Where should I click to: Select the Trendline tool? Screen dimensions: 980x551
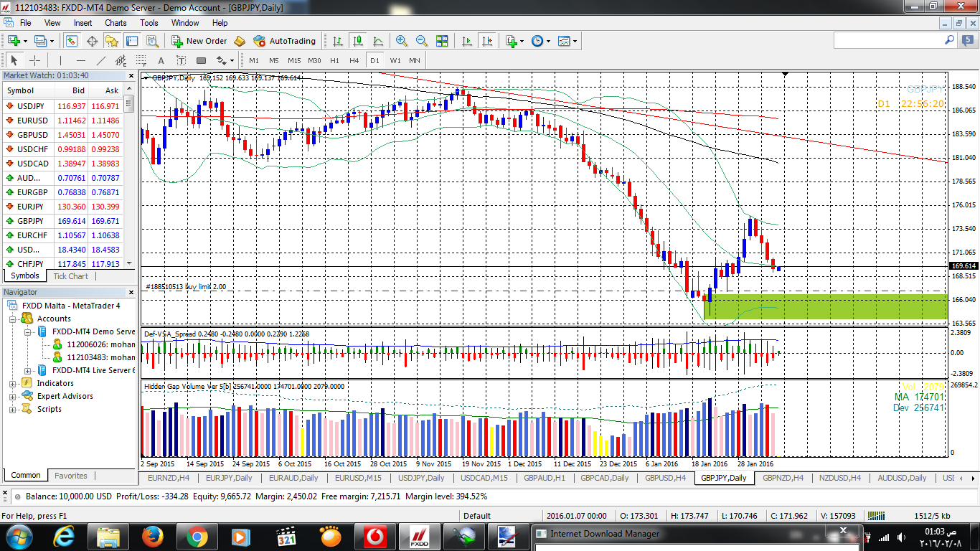(x=100, y=60)
